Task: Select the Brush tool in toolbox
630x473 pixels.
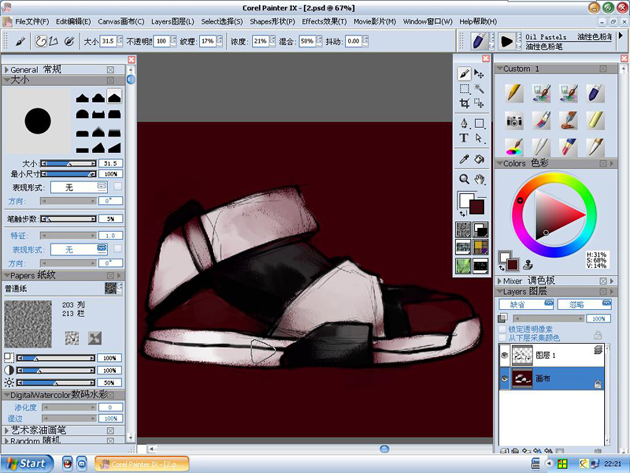Action: click(464, 74)
